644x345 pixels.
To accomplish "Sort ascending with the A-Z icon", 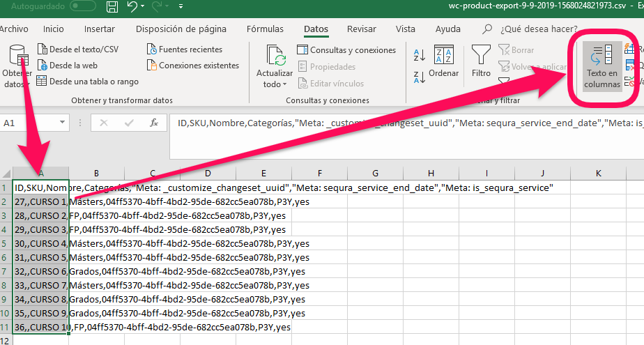I will click(x=419, y=54).
